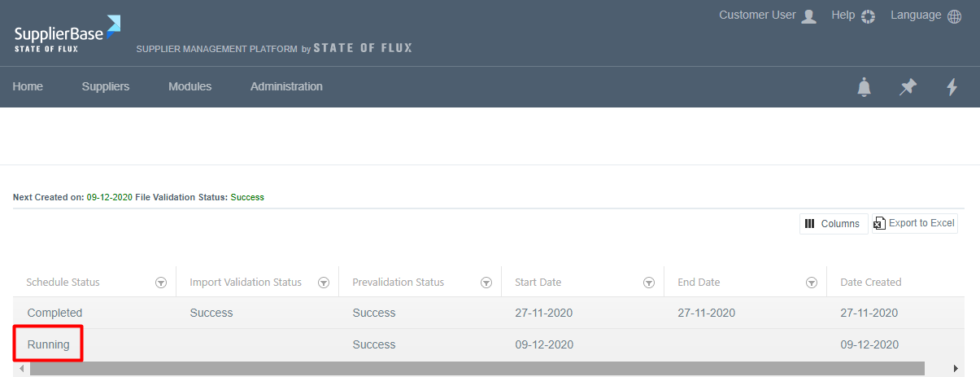Go to the Home page
Screen dimensions: 980x377
coord(28,86)
